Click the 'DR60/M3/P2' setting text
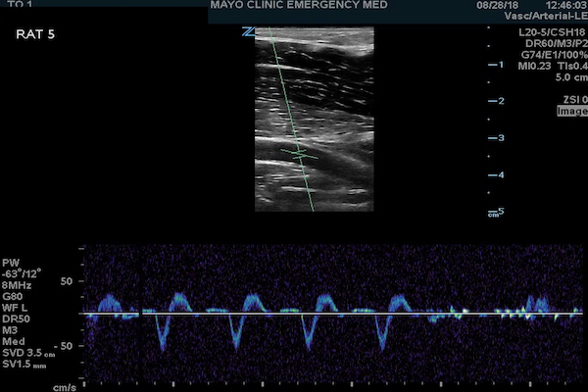The height and width of the screenshot is (392, 588). coord(556,43)
